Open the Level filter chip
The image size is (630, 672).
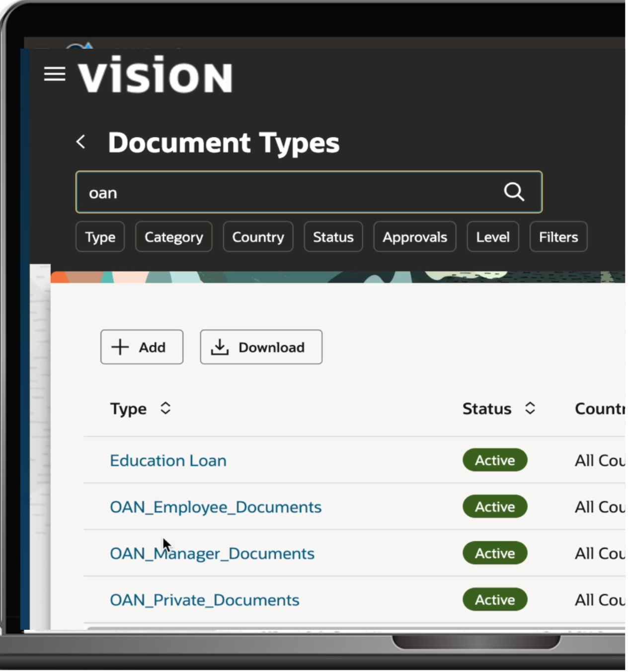pyautogui.click(x=493, y=237)
